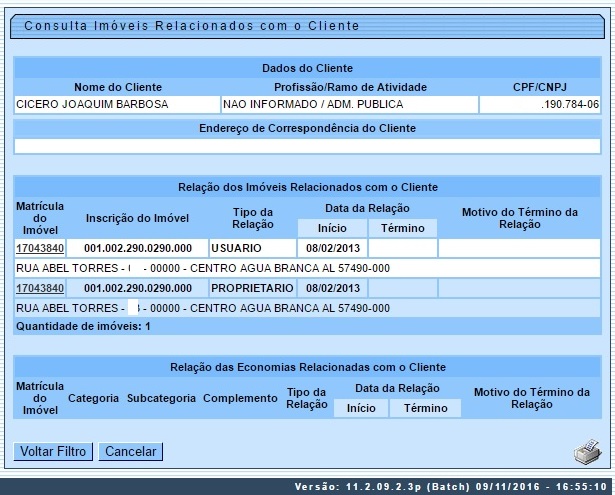Click the USUARIO relation type cell
615x495 pixels.
point(253,248)
